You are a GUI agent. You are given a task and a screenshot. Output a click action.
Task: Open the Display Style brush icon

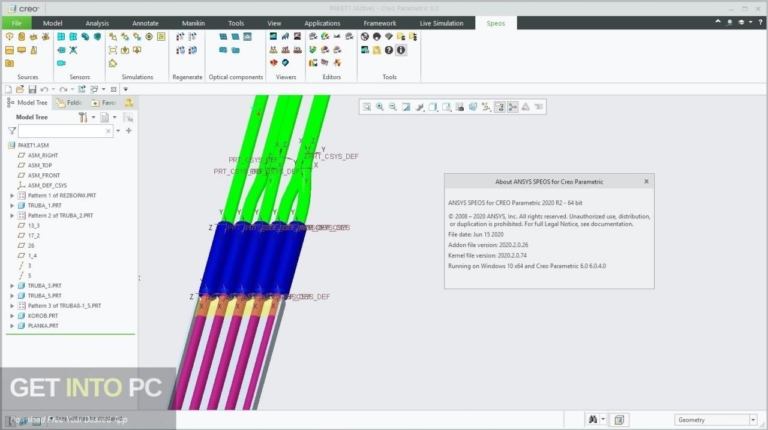[x=420, y=107]
